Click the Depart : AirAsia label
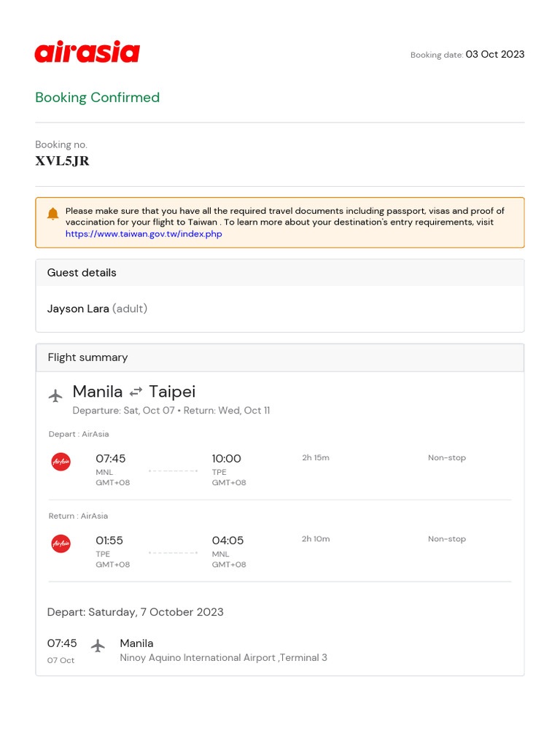 tap(79, 434)
